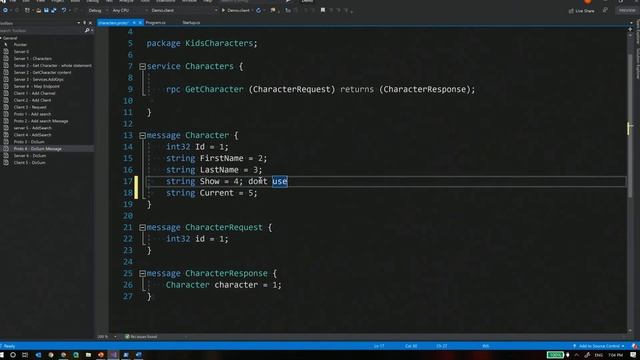Select 'Server 2 - GetCharacter content' item
This screenshot has height=360, width=640.
click(x=42, y=72)
